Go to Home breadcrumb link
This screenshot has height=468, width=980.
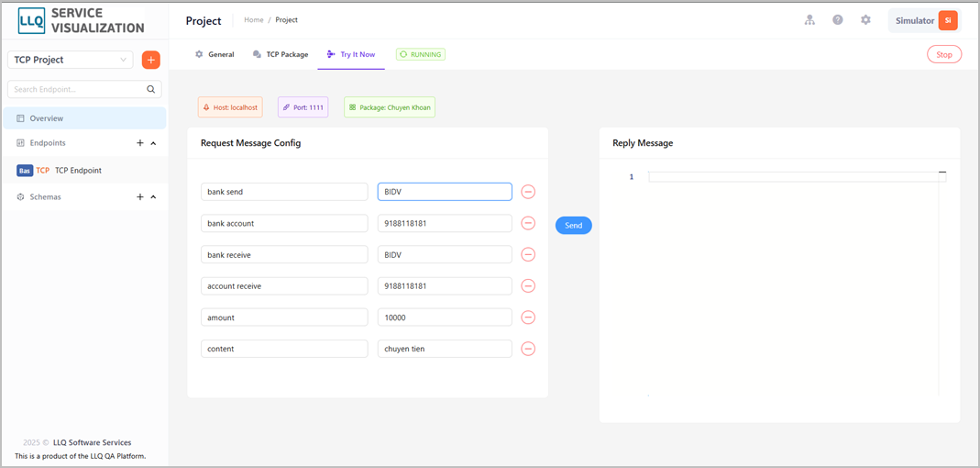coord(254,20)
